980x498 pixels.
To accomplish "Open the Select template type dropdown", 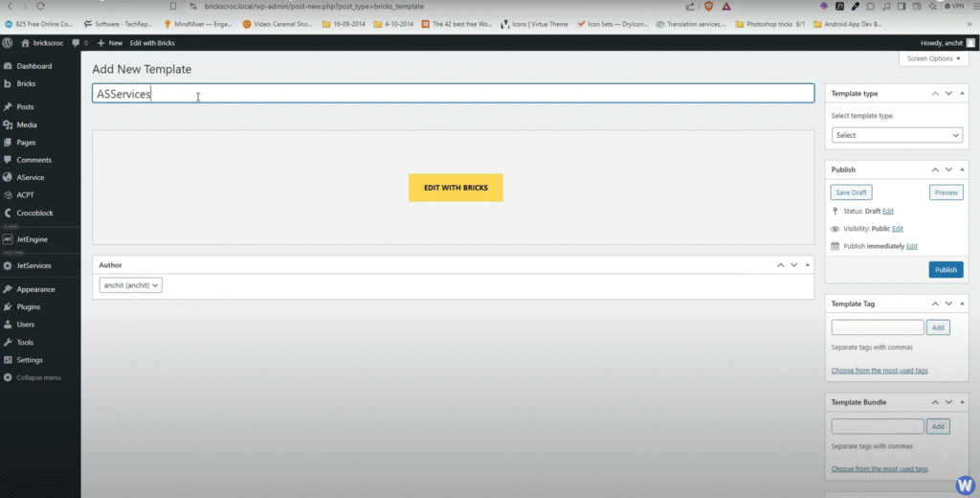I will pyautogui.click(x=896, y=135).
